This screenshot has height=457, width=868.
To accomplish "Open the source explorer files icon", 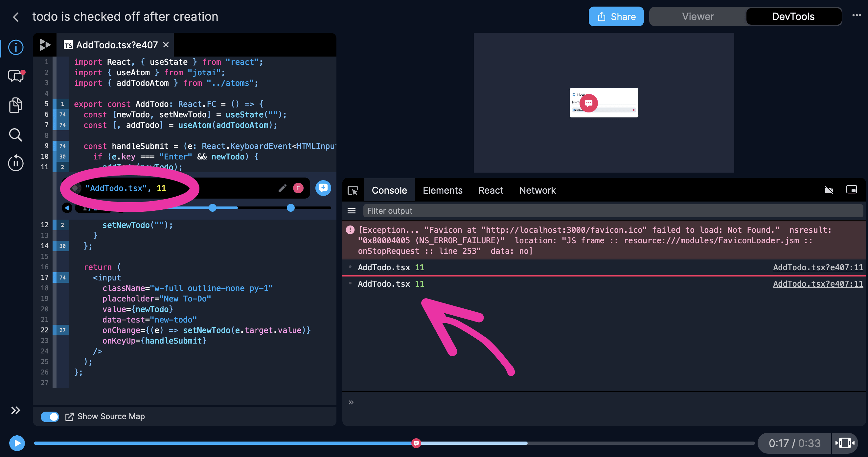I will point(16,105).
